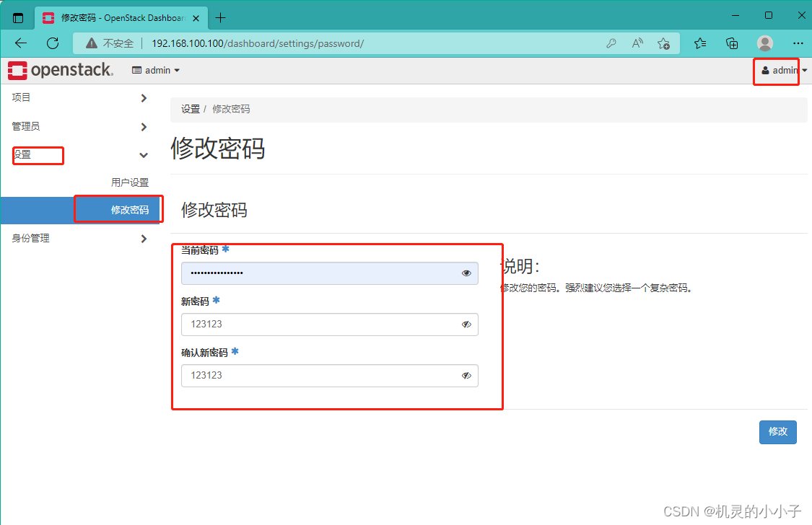Click the browser back arrow
Image resolution: width=812 pixels, height=525 pixels.
pyautogui.click(x=20, y=43)
